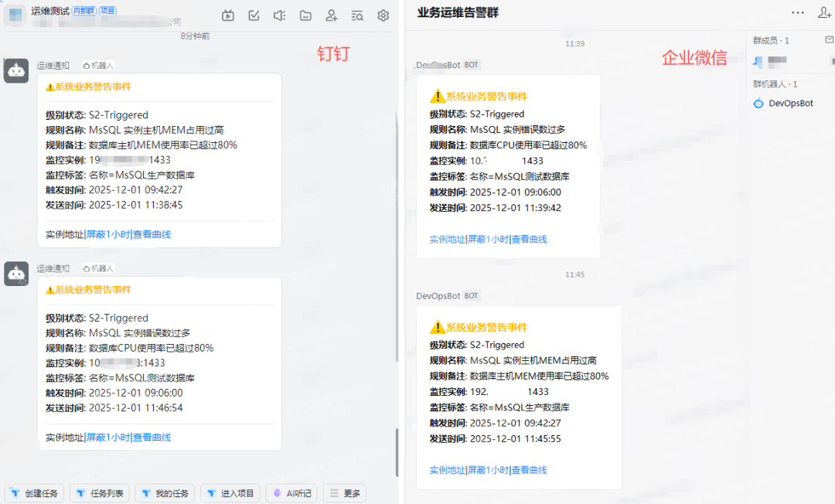
Task: Open the group files folder icon
Action: [x=305, y=15]
